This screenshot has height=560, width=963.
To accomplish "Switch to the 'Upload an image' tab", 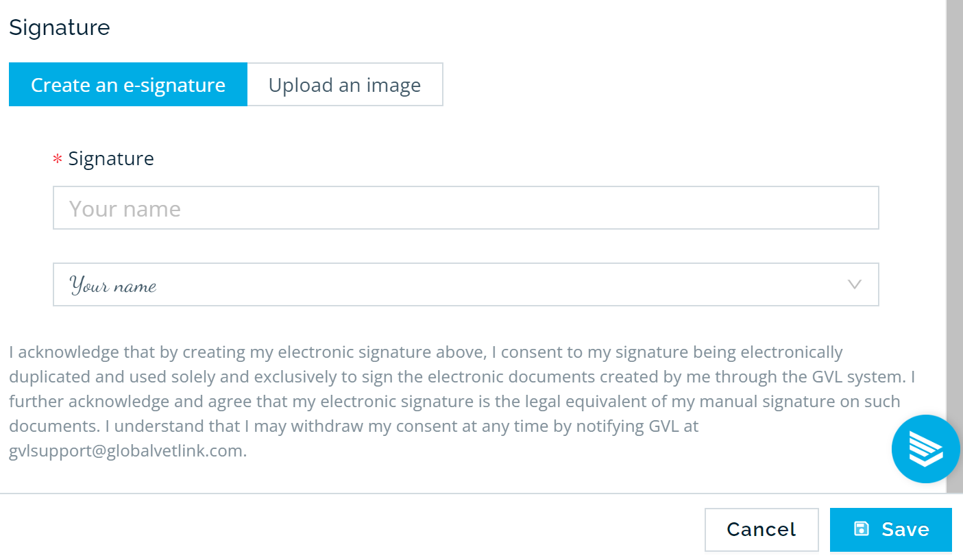I will coord(345,85).
